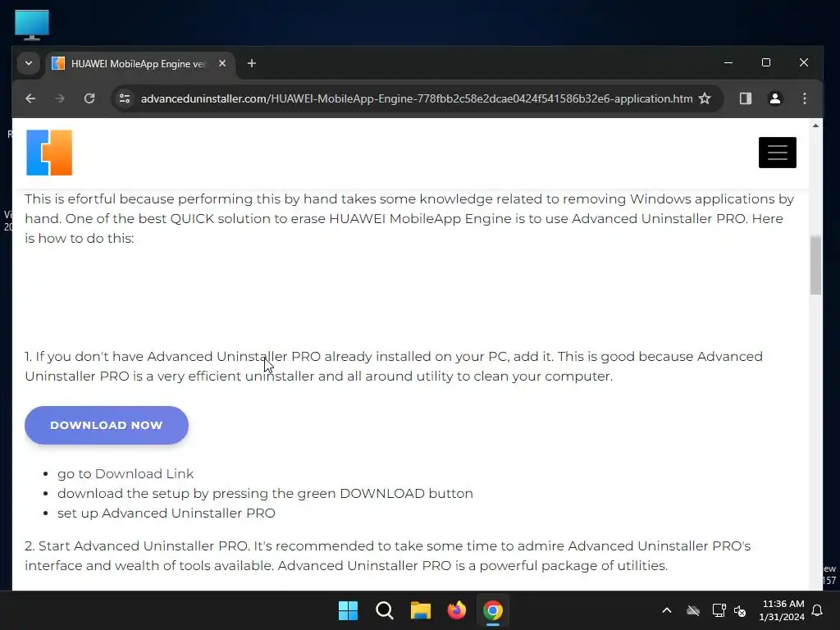The height and width of the screenshot is (630, 840).
Task: Maximize the Chrome window
Action: [766, 62]
